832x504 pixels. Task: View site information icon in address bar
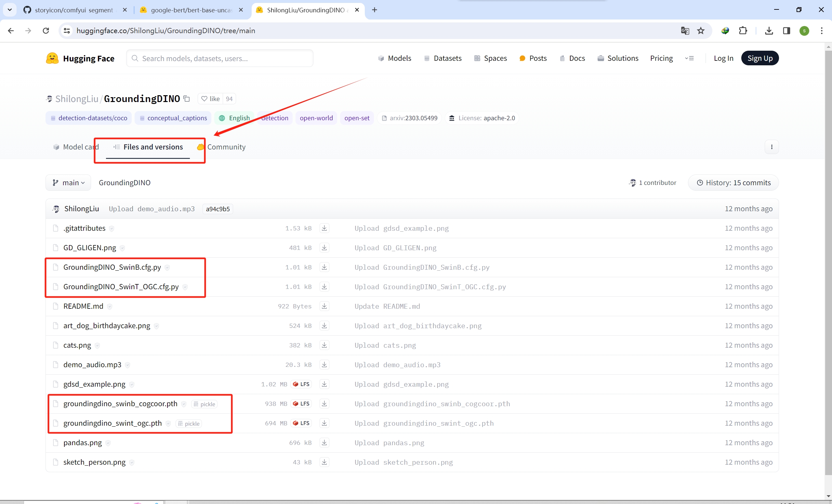[67, 31]
